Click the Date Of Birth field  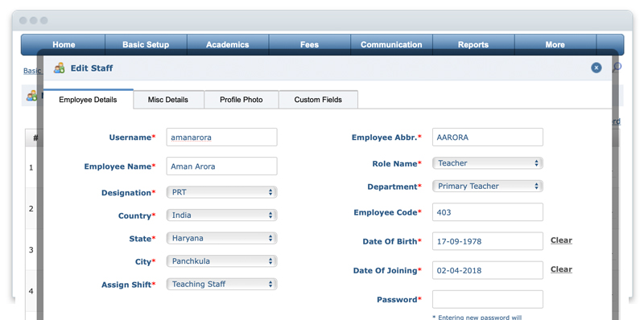coord(488,241)
